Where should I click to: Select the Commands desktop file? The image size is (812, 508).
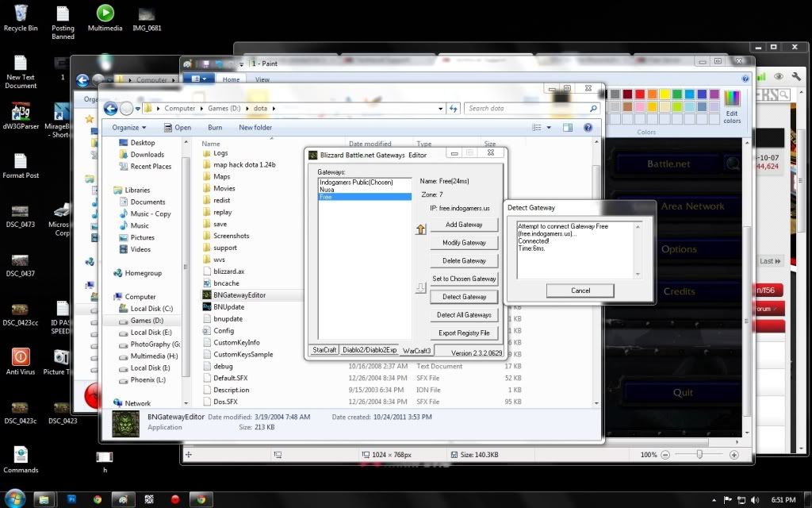pyautogui.click(x=21, y=460)
